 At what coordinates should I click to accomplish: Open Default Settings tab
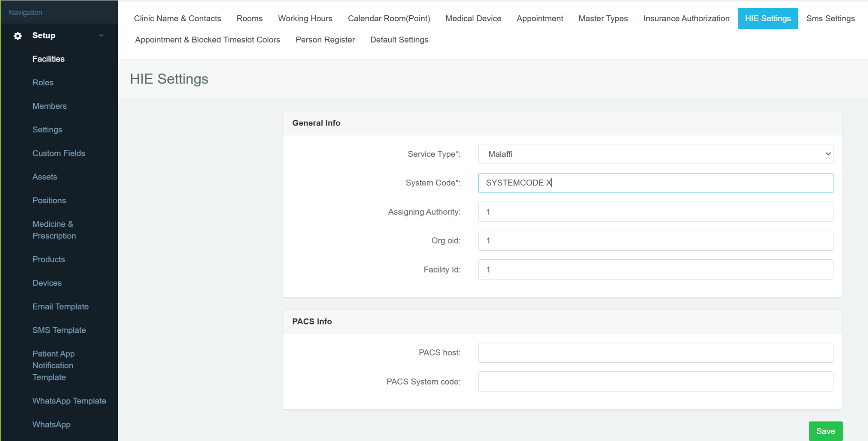pyautogui.click(x=399, y=40)
